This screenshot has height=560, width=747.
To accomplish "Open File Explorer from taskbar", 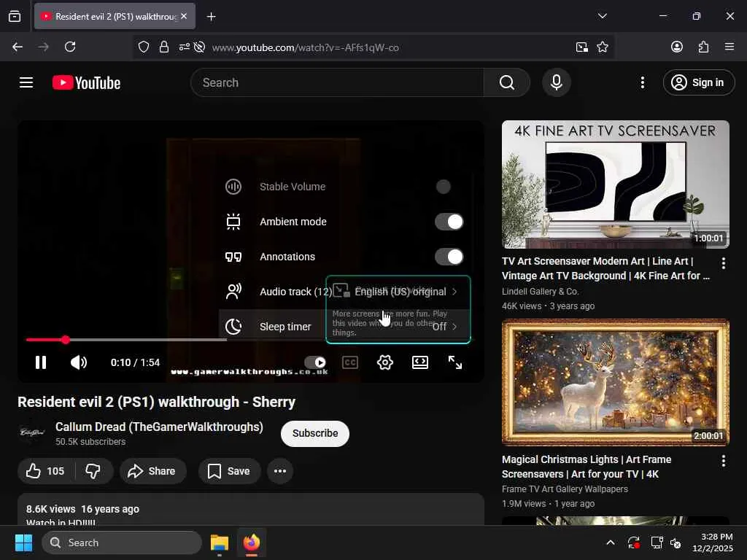I will tap(220, 542).
